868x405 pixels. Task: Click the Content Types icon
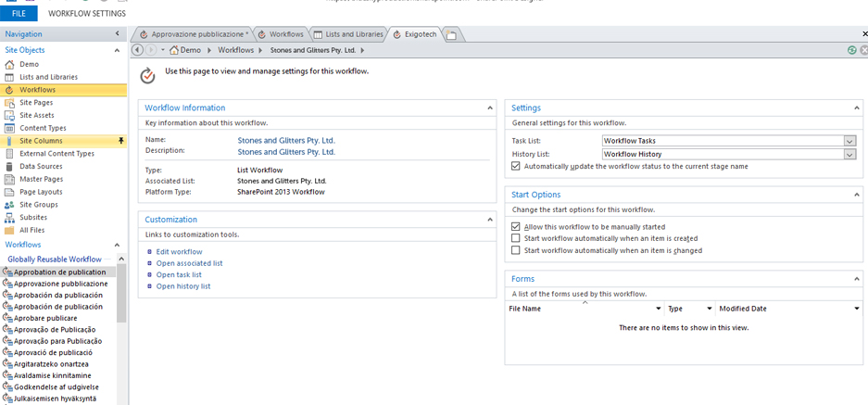[x=9, y=128]
